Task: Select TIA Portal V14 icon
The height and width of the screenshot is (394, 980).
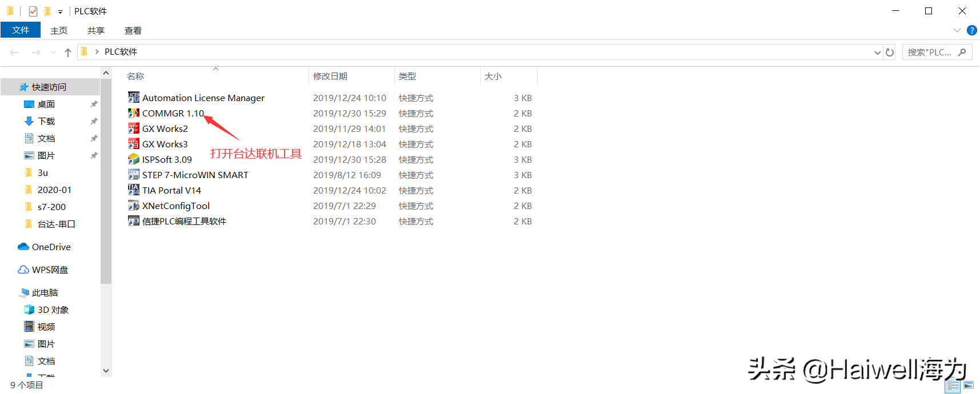Action: pos(134,190)
